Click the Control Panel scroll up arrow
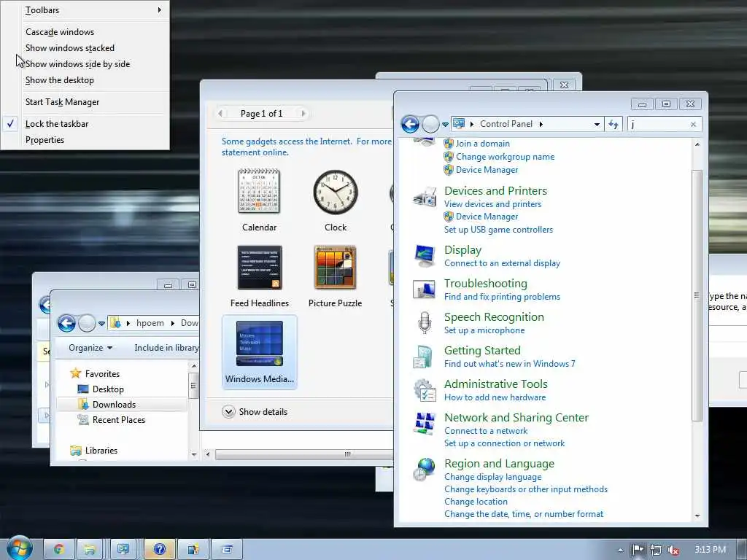747x560 pixels. point(697,144)
